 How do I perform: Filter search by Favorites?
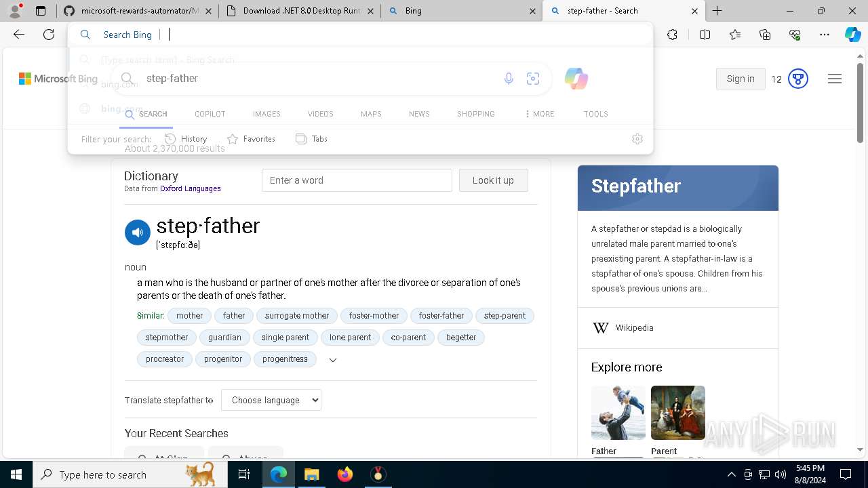(x=251, y=139)
